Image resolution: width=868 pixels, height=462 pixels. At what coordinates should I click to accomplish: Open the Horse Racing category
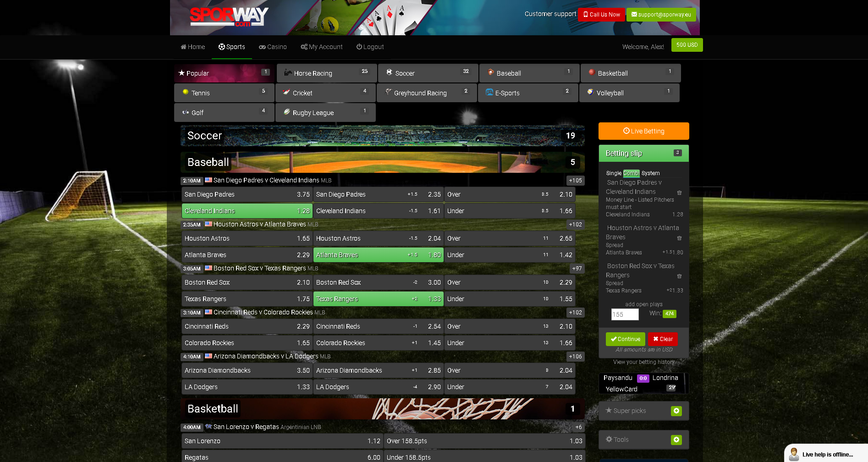(327, 73)
